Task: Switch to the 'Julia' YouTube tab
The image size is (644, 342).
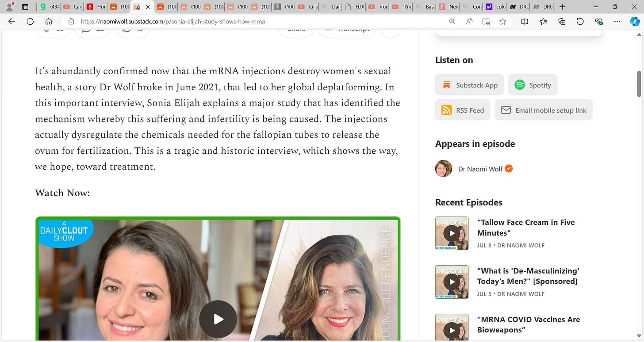Action: pyautogui.click(x=307, y=7)
